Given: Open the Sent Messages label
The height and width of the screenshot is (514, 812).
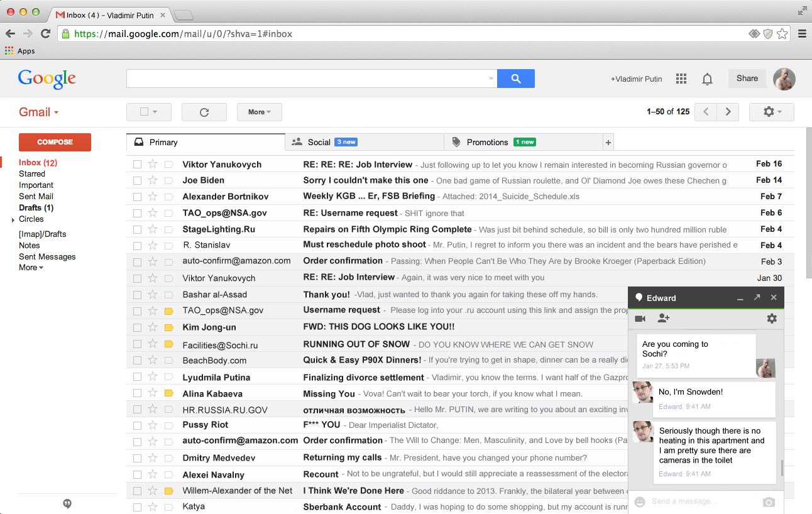Looking at the screenshot, I should (x=47, y=256).
